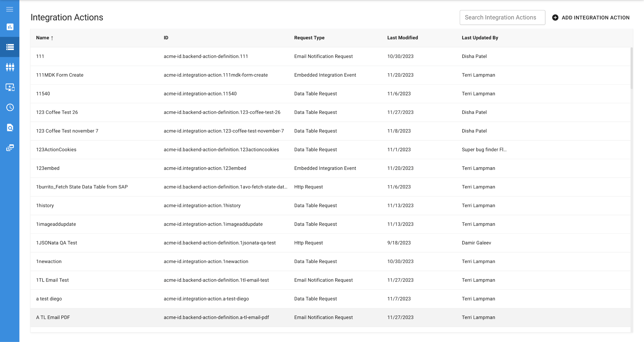This screenshot has width=644, height=342.
Task: Open the hamburger menu icon
Action: [10, 9]
